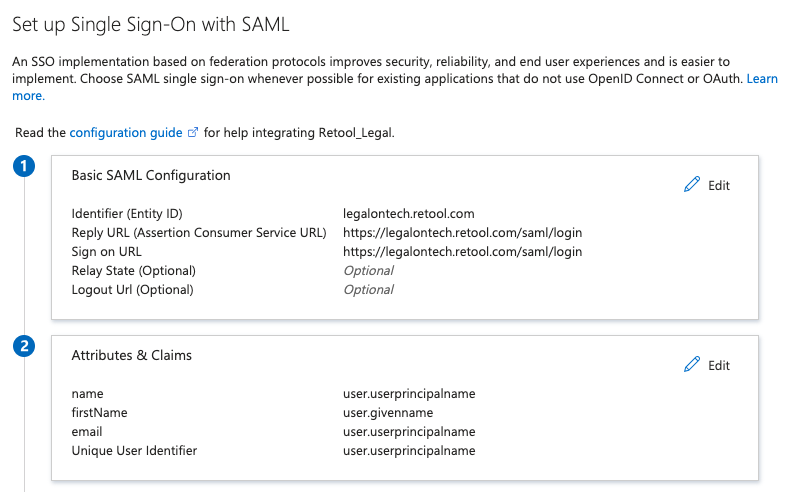The image size is (799, 492).
Task: Click the Attributes & Claims heading
Action: point(131,355)
